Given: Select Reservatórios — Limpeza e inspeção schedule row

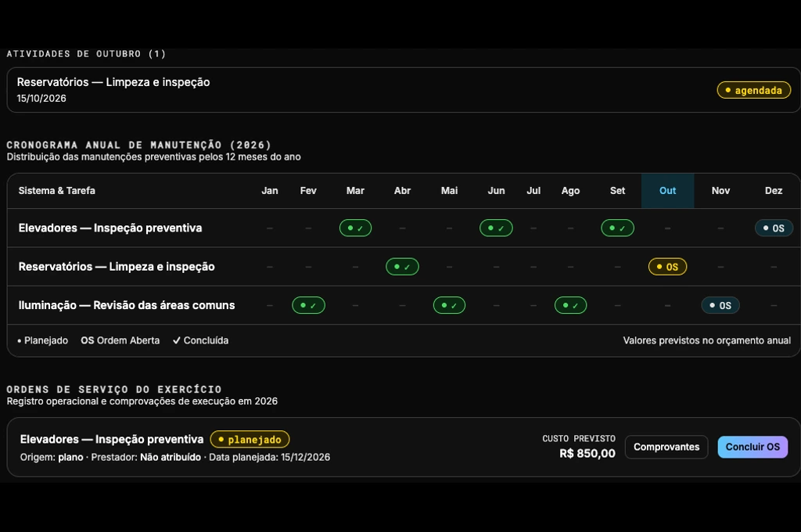Looking at the screenshot, I should tap(404, 267).
